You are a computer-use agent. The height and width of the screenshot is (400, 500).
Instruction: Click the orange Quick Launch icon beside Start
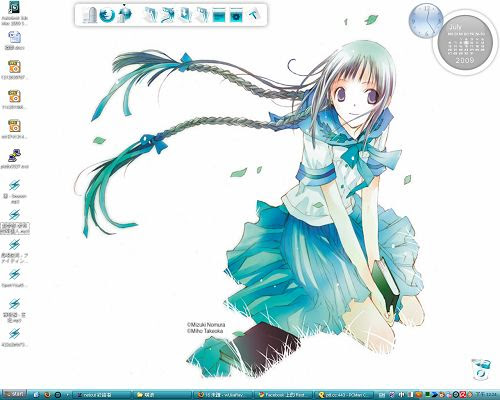[47, 395]
